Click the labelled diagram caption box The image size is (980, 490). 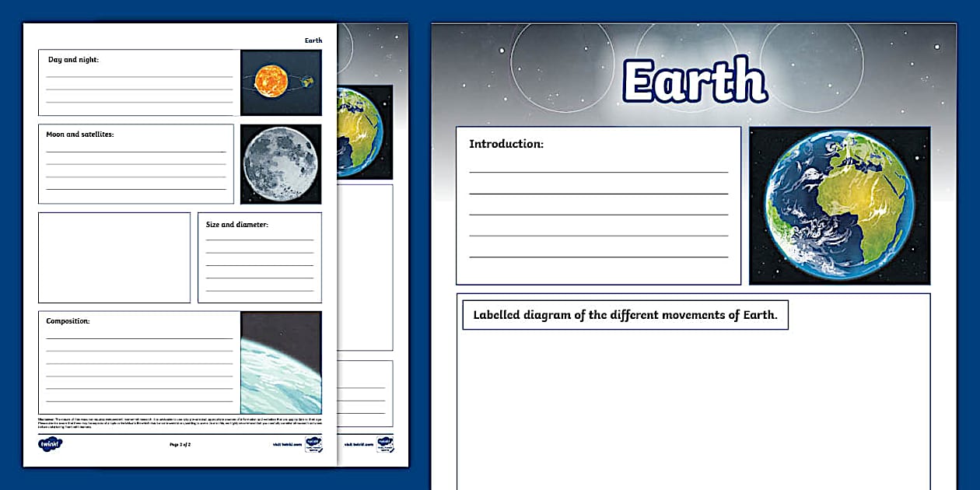click(625, 315)
